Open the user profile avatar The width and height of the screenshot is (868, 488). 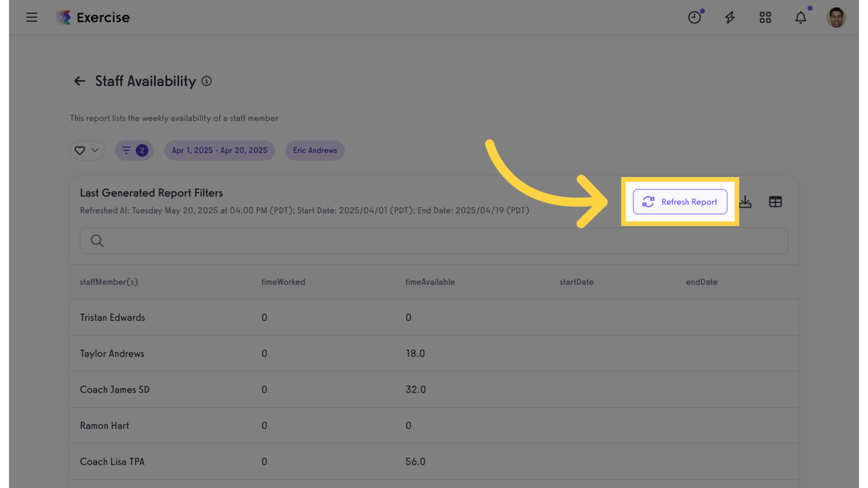pos(836,18)
